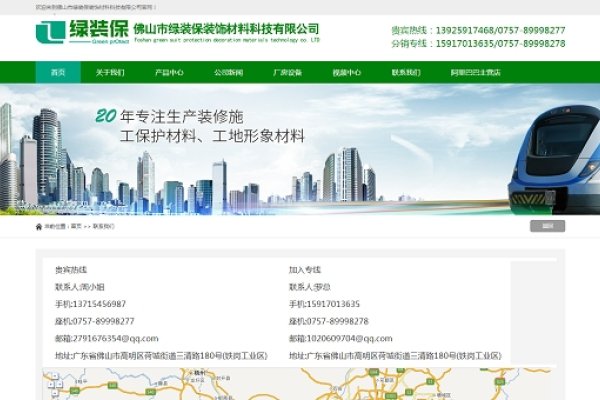Screen dimensions: 600x400
Task: Select mobile number 15917013635 in contact box
Action: [333, 304]
